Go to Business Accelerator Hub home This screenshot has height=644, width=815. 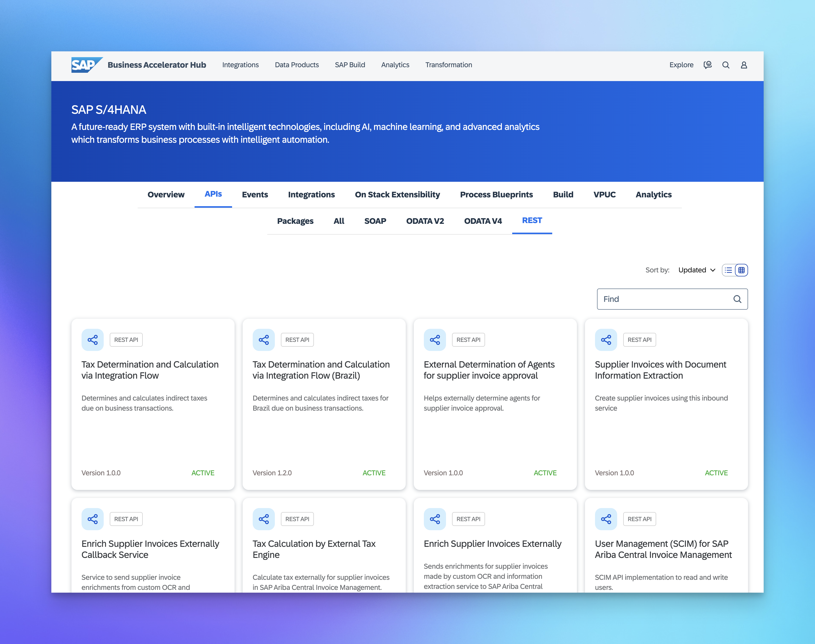click(x=157, y=65)
